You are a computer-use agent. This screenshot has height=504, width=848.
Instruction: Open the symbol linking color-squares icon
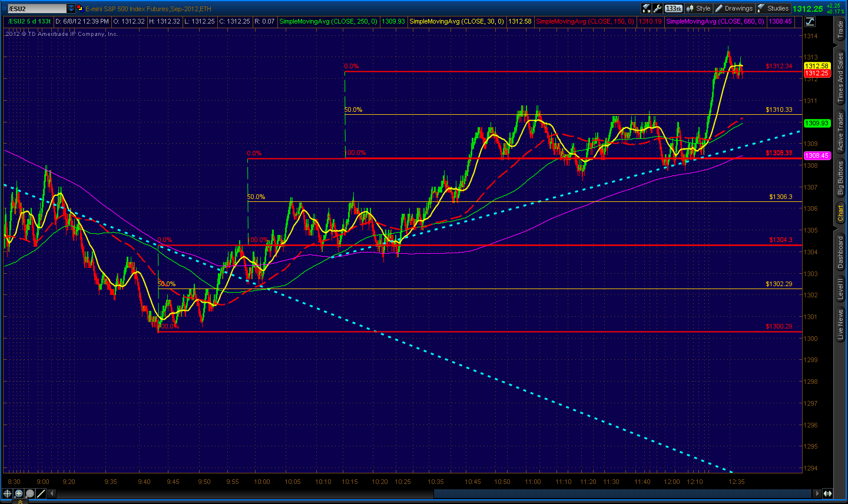[x=79, y=8]
